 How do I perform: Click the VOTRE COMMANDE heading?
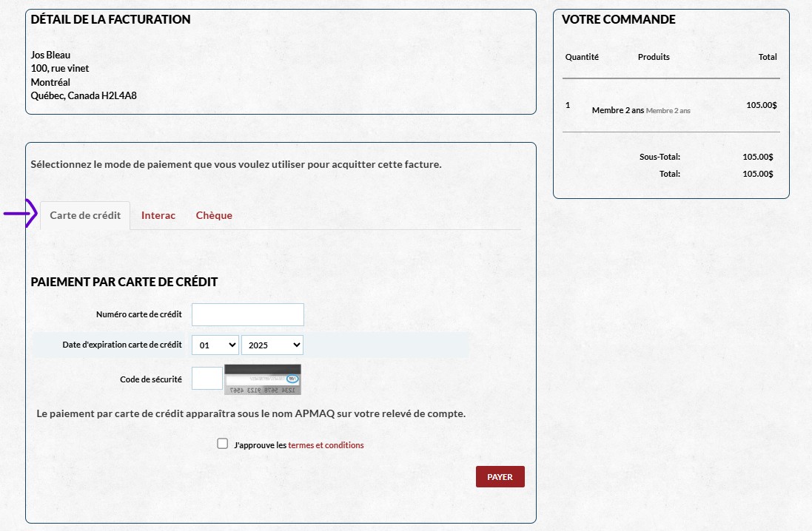click(x=619, y=20)
